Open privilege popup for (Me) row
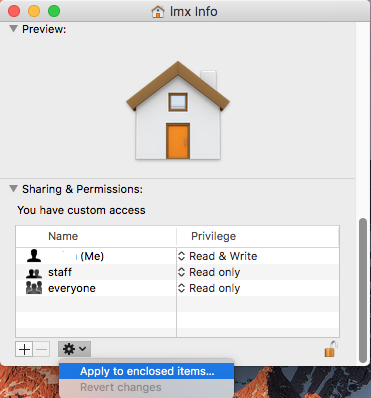Screen dimensions: 371x398 tap(181, 256)
